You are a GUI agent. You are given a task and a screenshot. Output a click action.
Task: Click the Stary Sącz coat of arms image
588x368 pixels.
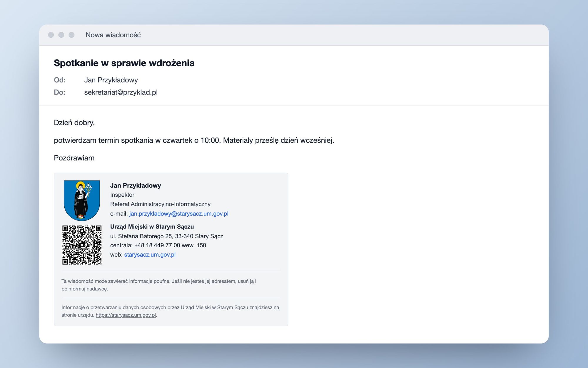pyautogui.click(x=82, y=200)
